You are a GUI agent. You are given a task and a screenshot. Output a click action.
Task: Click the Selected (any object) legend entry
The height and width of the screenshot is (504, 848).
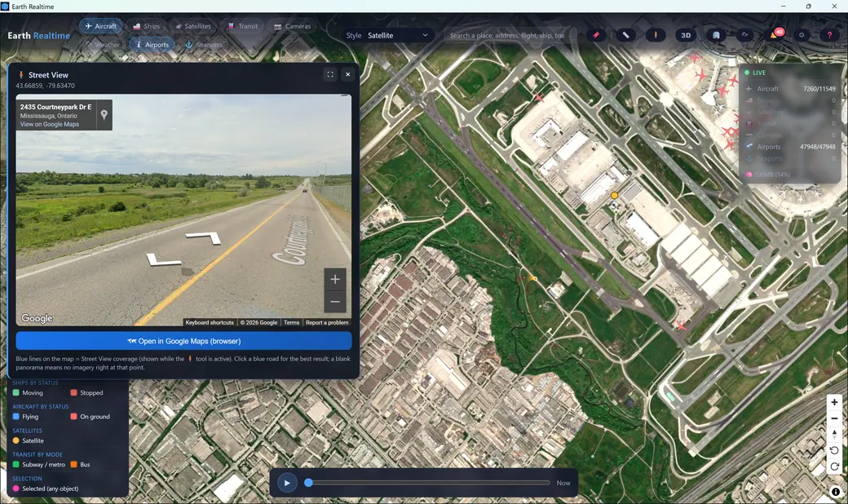click(46, 489)
